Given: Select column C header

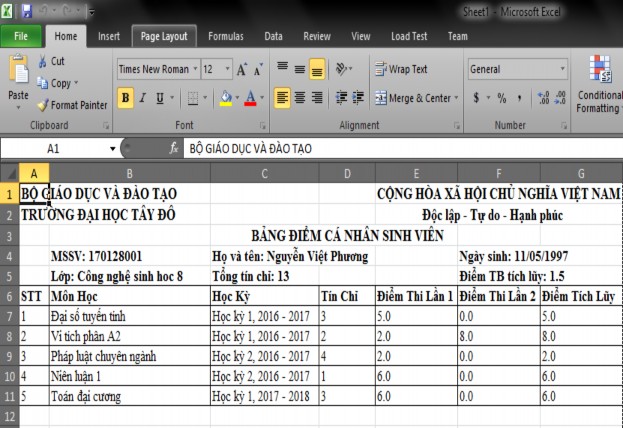Looking at the screenshot, I should 264,173.
